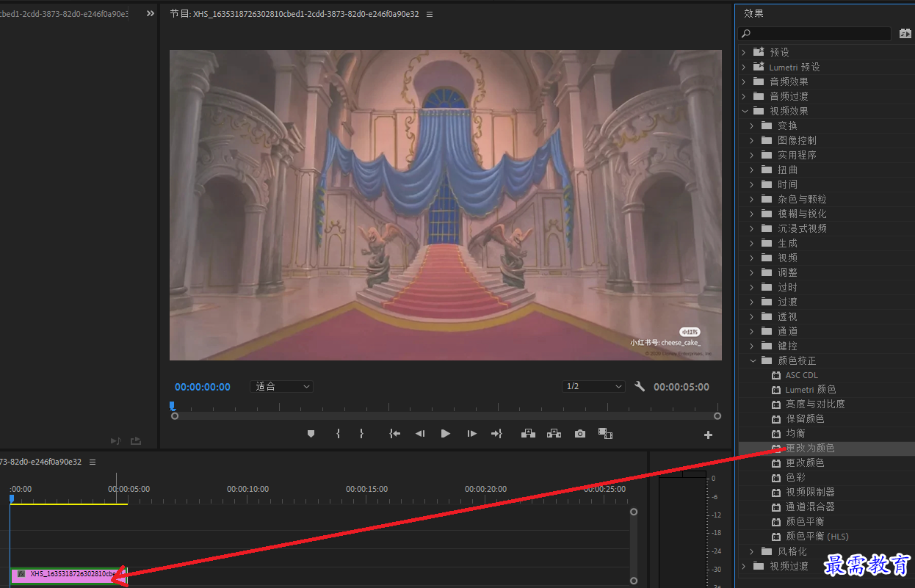This screenshot has width=915, height=588.
Task: Expand the 音频过渡 folder
Action: point(743,96)
